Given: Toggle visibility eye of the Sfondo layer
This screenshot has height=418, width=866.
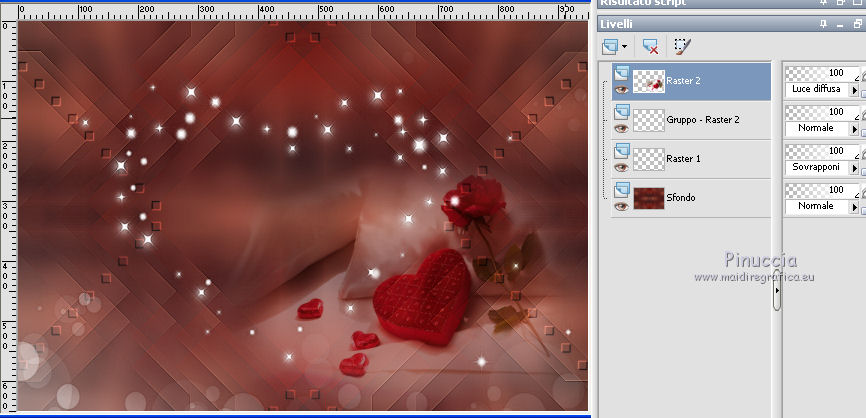Looking at the screenshot, I should [622, 206].
